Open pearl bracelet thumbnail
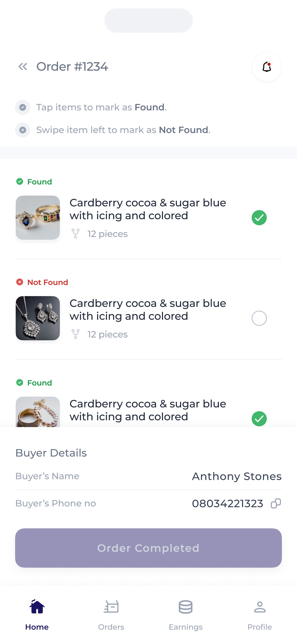Viewport: 297px width, 644px height. click(x=38, y=412)
